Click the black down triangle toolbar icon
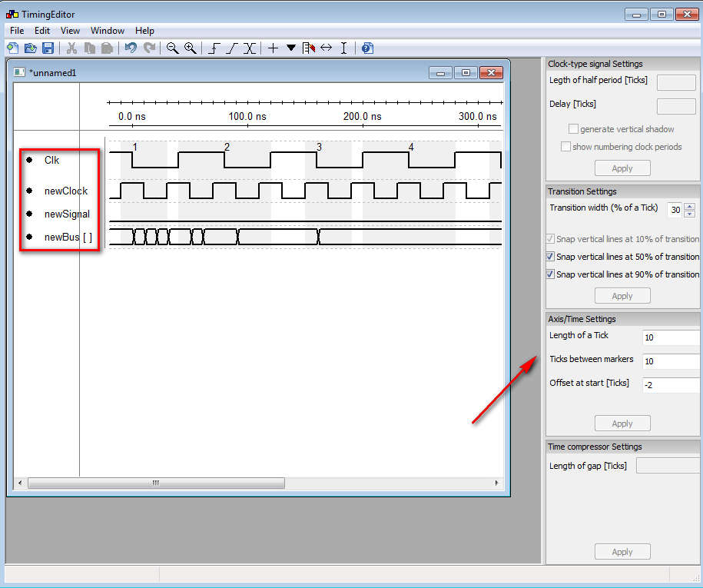Image resolution: width=703 pixels, height=588 pixels. pyautogui.click(x=291, y=48)
